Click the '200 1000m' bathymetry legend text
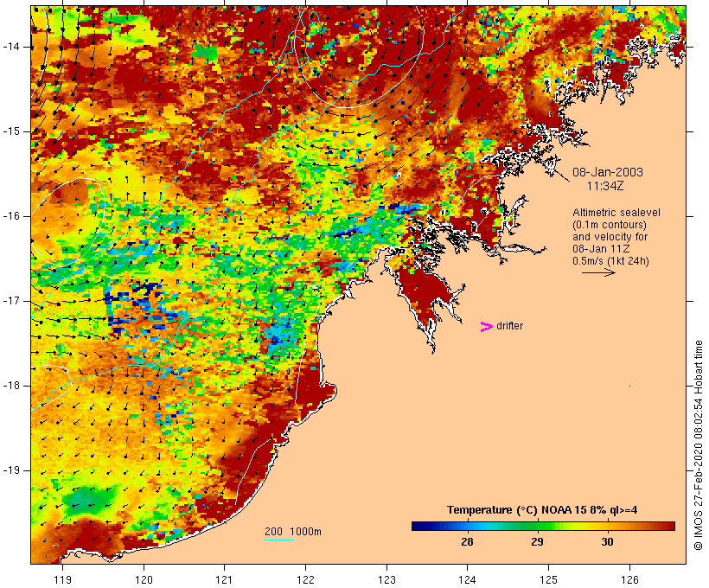This screenshot has height=588, width=709. click(293, 532)
